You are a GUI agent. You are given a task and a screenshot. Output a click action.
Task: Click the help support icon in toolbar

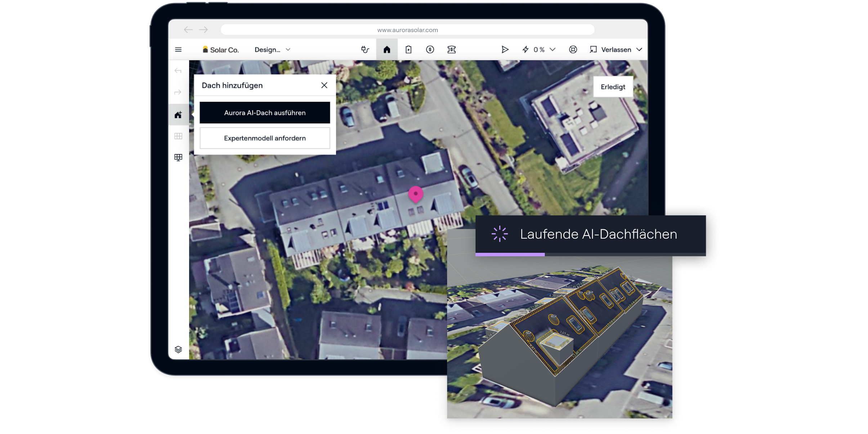pos(573,49)
